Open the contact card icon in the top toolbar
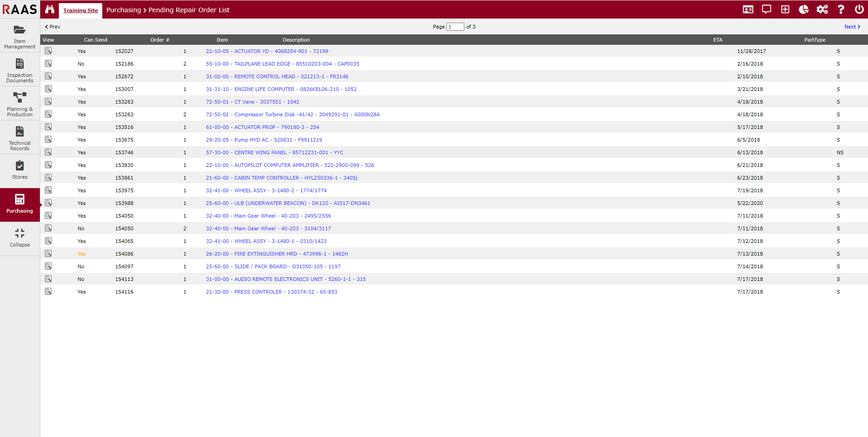The width and height of the screenshot is (868, 437). click(748, 9)
